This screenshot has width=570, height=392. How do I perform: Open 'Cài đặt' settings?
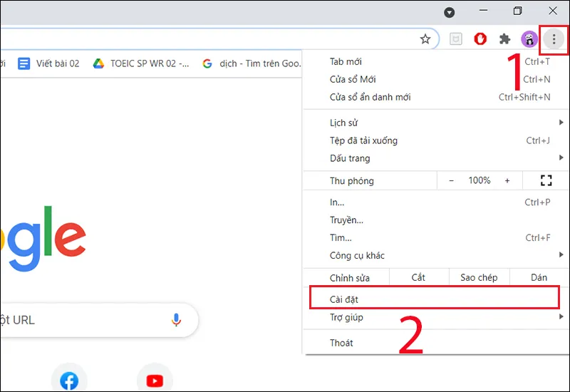[x=435, y=298]
